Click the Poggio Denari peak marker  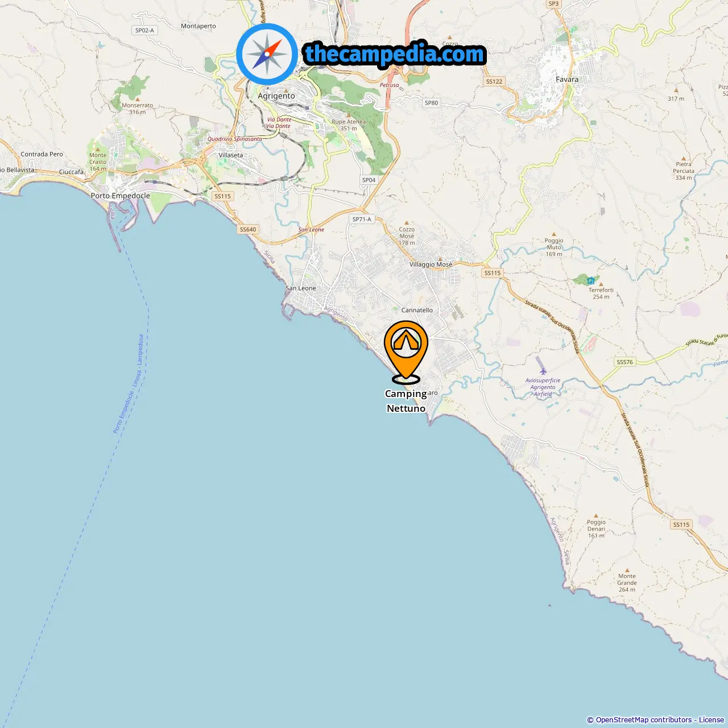596,515
